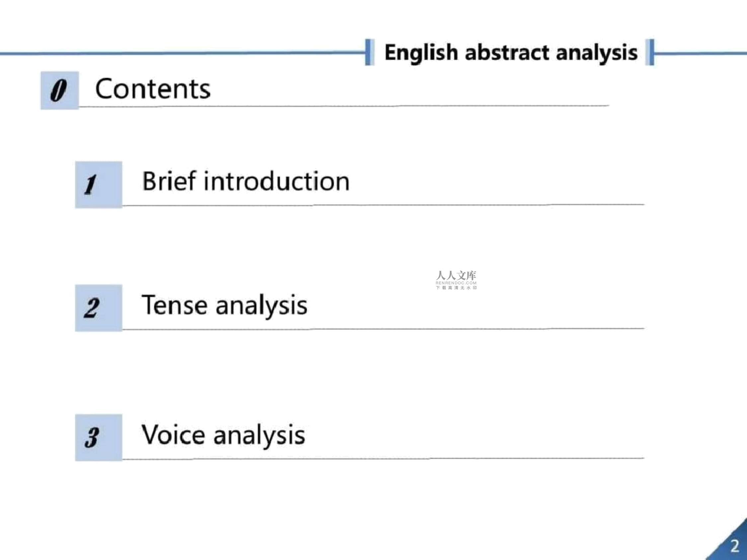The height and width of the screenshot is (560, 747).
Task: Open the Voice analysis section
Action: pyautogui.click(x=223, y=435)
